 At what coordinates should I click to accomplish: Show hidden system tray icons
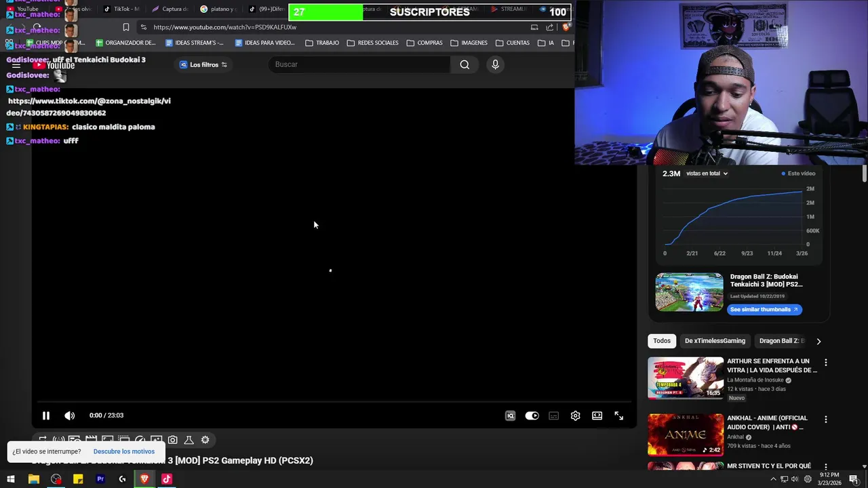pos(773,479)
